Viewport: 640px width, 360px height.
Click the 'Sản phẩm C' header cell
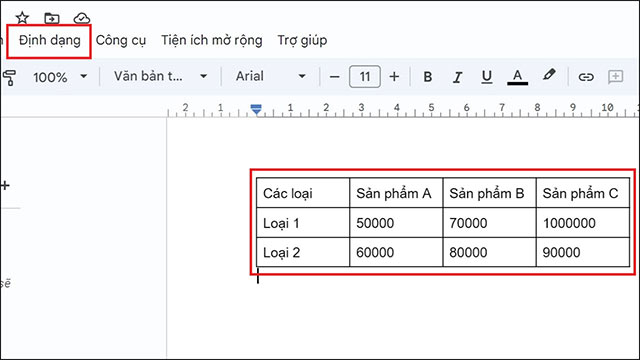coord(583,193)
